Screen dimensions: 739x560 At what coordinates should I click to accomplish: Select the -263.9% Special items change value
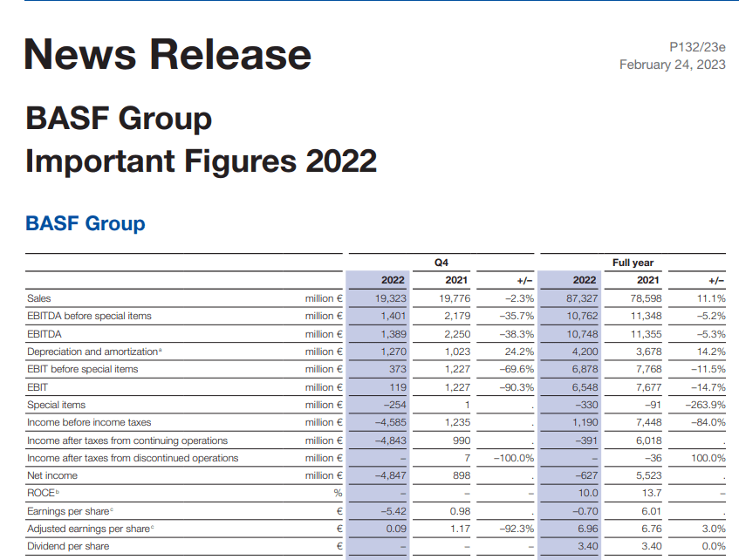[x=705, y=405]
